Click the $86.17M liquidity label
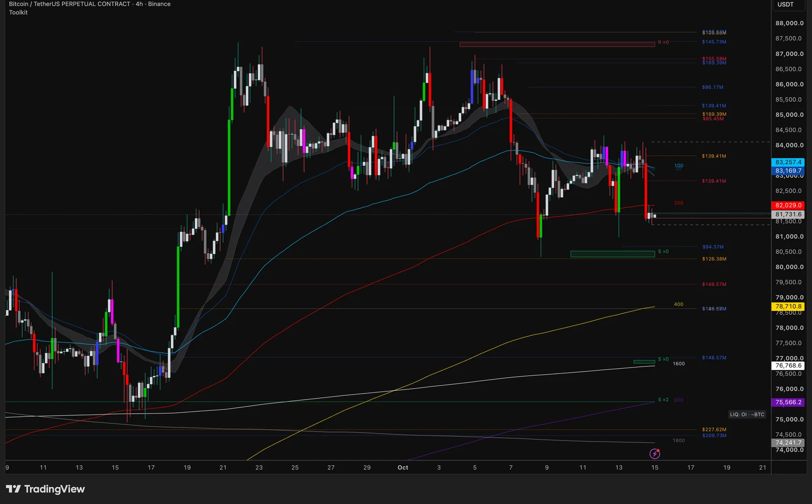 coord(713,87)
